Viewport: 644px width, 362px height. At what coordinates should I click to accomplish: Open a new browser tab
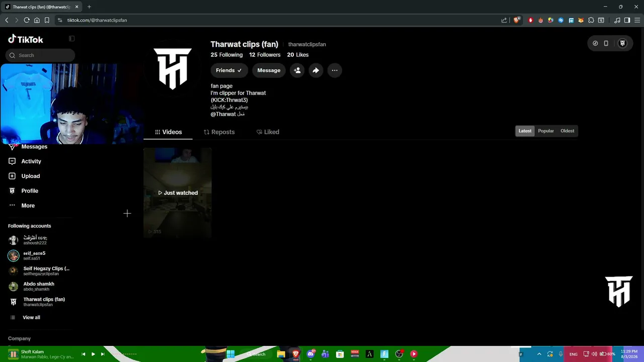(89, 7)
